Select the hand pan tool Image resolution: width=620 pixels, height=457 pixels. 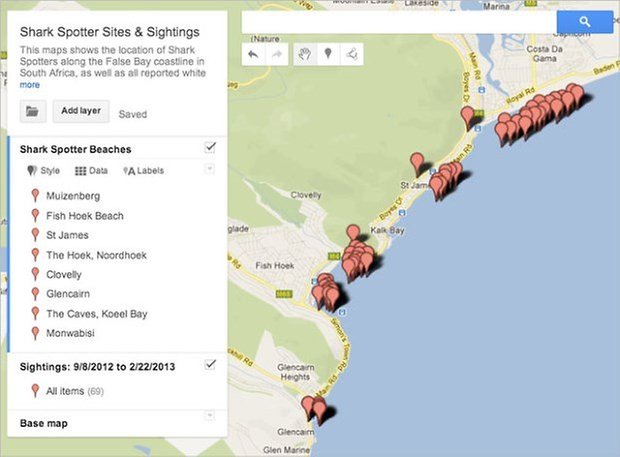coord(305,54)
